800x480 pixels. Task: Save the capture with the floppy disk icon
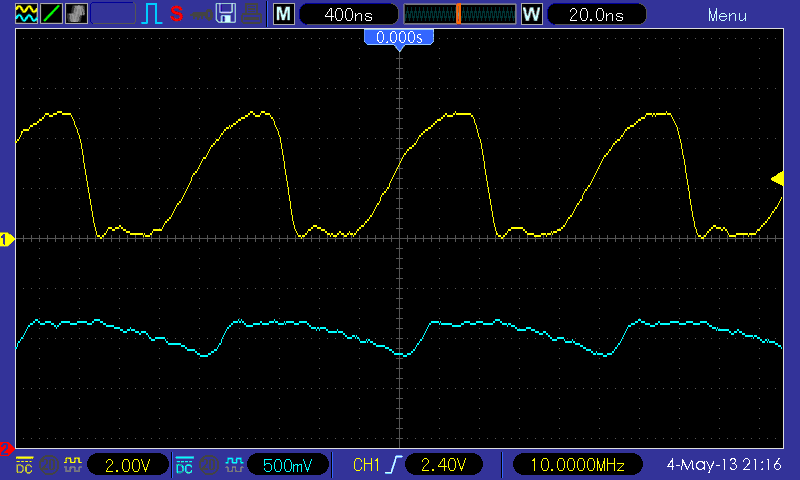226,14
